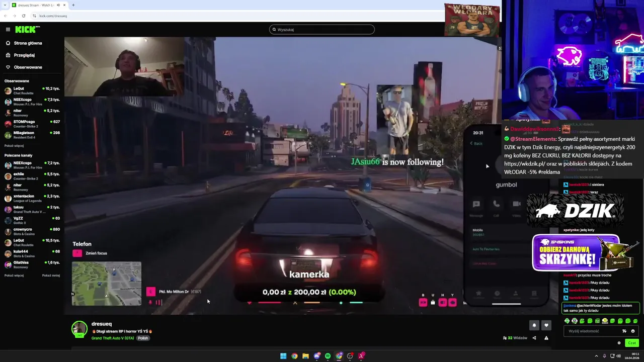Insert first green Kick emote
The width and height of the screenshot is (644, 362).
tap(567, 321)
